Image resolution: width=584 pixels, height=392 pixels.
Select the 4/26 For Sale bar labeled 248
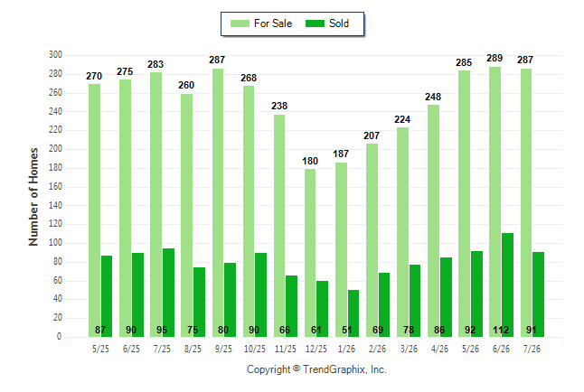point(434,220)
